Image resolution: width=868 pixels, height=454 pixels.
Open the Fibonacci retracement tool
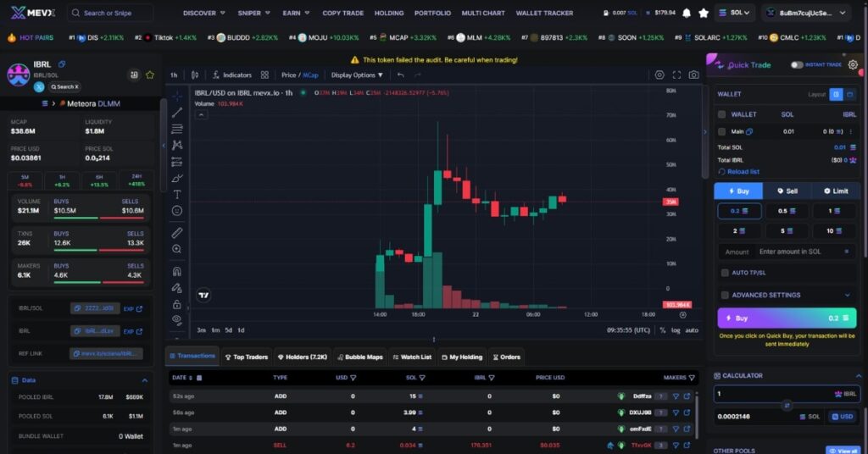click(x=176, y=129)
